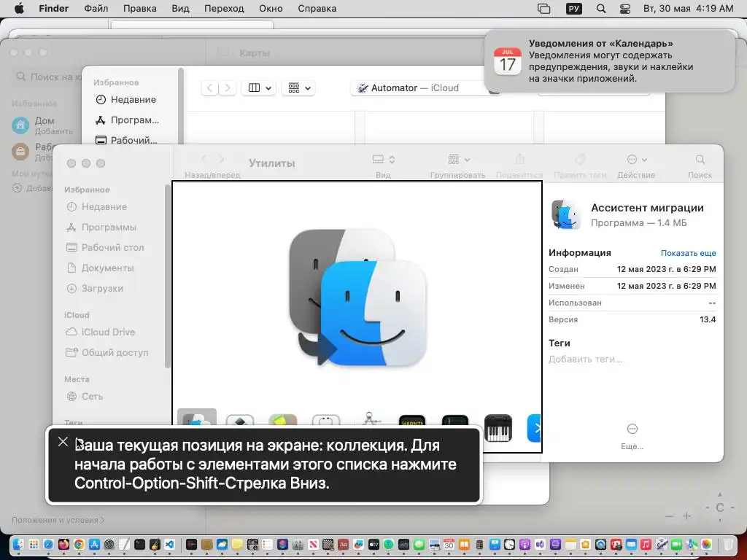Open 'Показать еще' info link
The width and height of the screenshot is (747, 560).
click(x=688, y=253)
